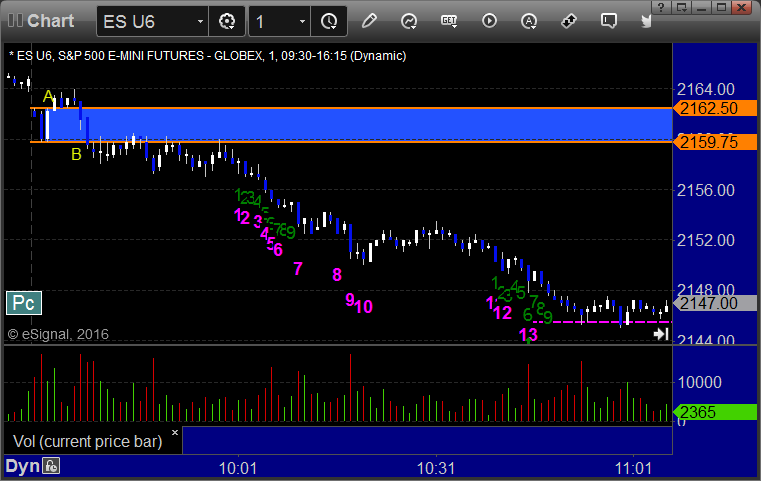Click the 2147.00 current price label
Image resolution: width=761 pixels, height=481 pixels.
click(x=714, y=303)
